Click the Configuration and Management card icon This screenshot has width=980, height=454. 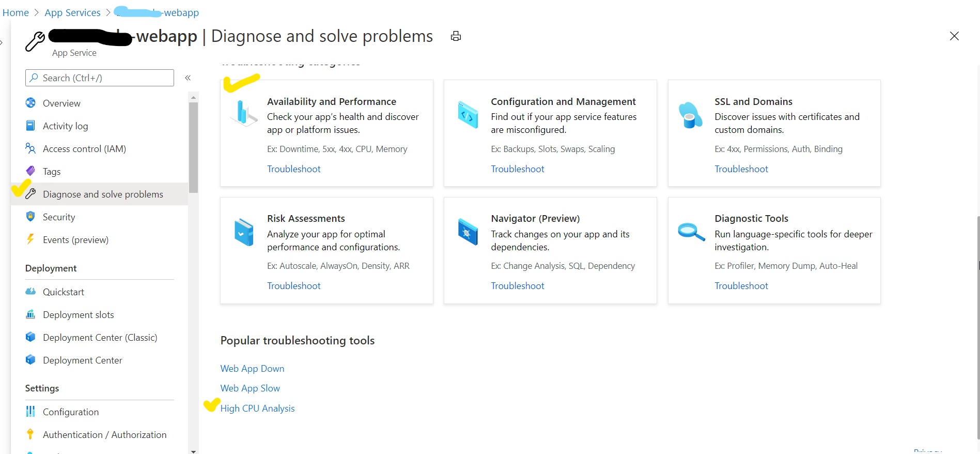(468, 115)
